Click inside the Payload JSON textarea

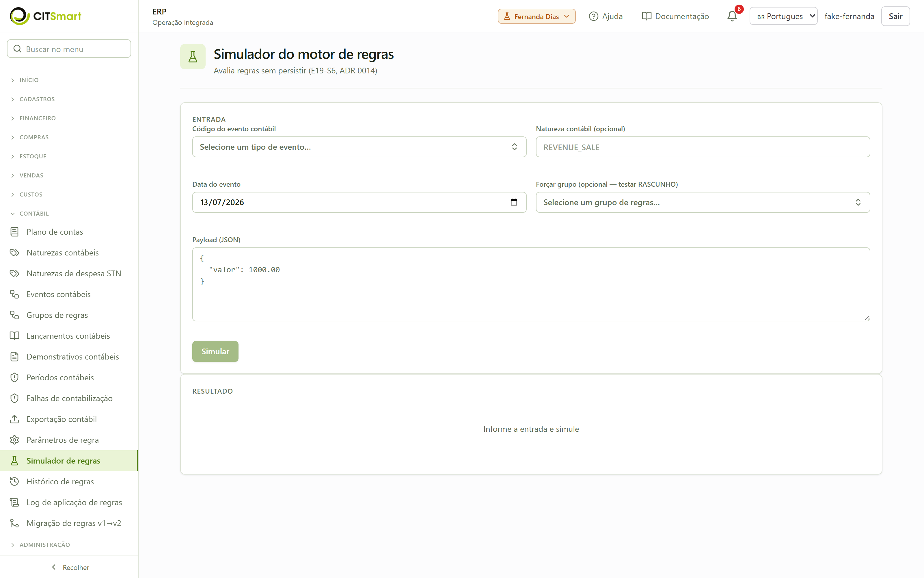531,284
